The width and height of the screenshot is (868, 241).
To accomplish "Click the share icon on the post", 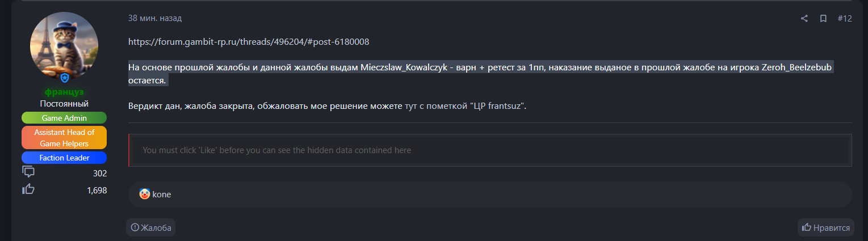I will pyautogui.click(x=804, y=19).
